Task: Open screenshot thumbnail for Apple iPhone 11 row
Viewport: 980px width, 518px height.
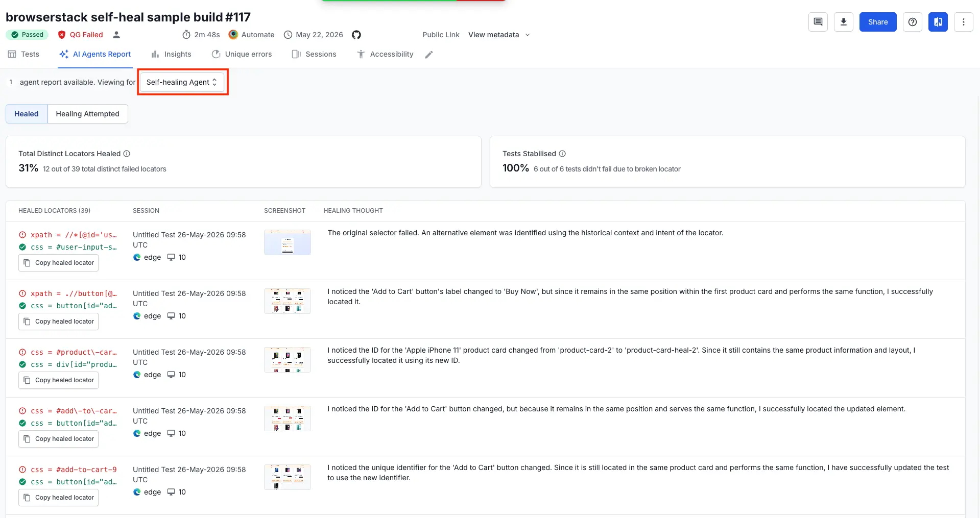Action: [x=288, y=360]
